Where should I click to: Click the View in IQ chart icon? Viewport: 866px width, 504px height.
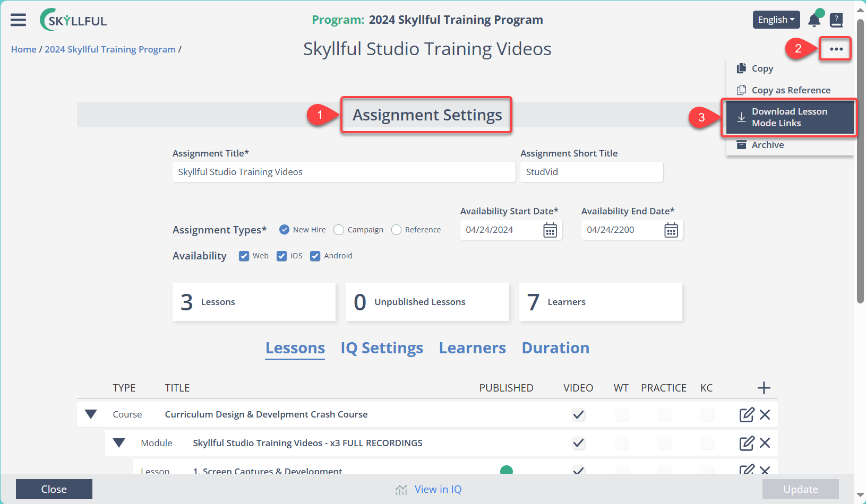click(401, 490)
